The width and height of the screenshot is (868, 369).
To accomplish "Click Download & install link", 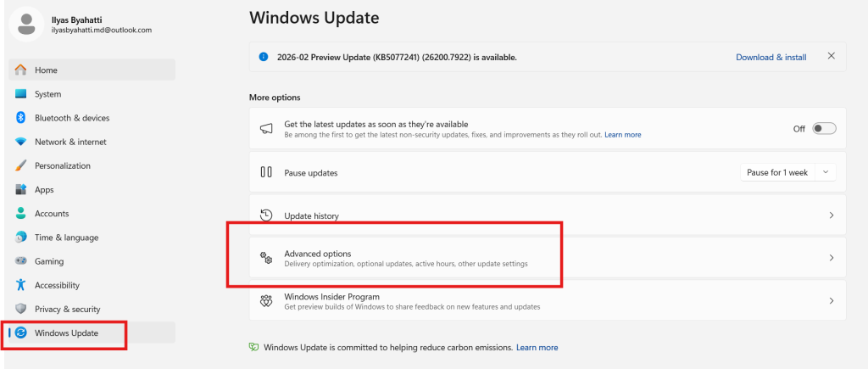I will coord(771,57).
